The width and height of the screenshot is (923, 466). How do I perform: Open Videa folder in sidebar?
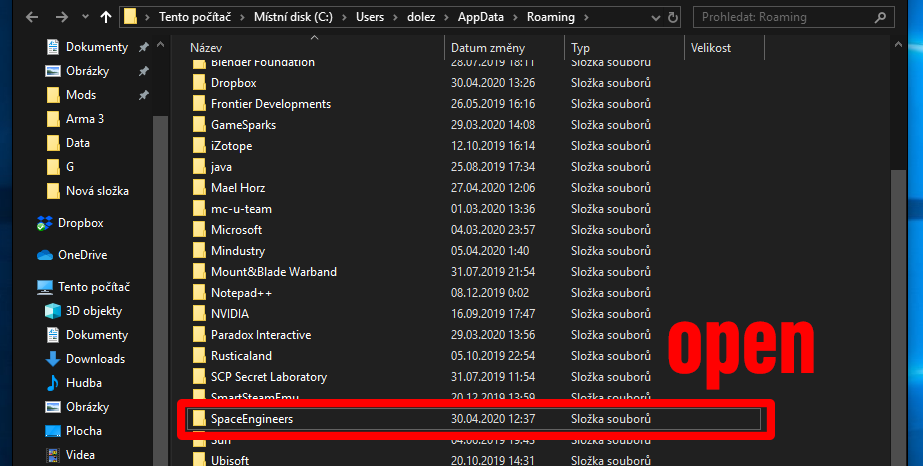coord(80,455)
